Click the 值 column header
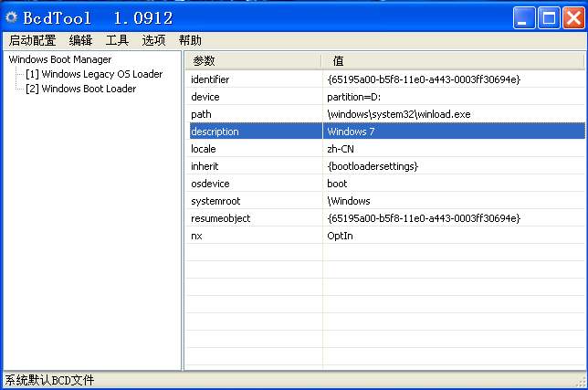The width and height of the screenshot is (588, 390). click(x=454, y=61)
